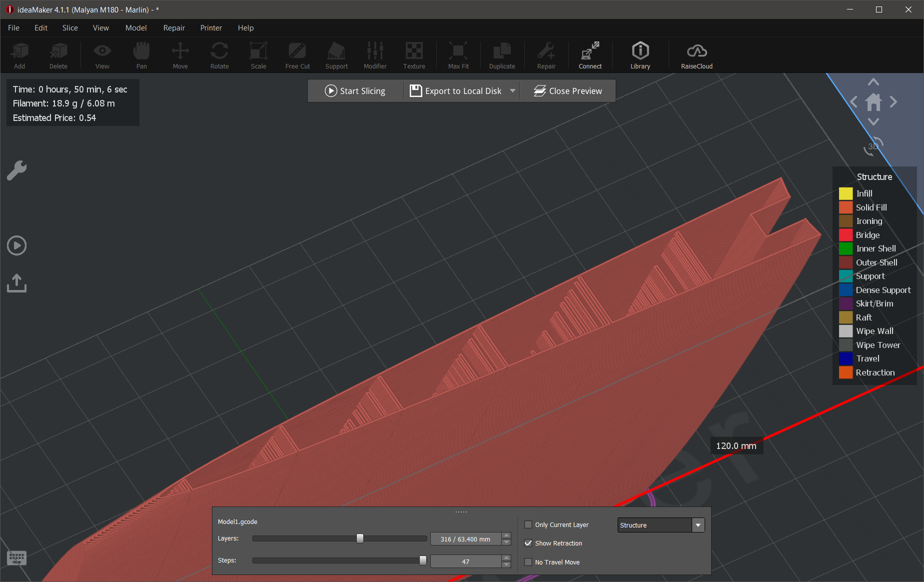
Task: Select the Rotate tool
Action: [x=219, y=55]
